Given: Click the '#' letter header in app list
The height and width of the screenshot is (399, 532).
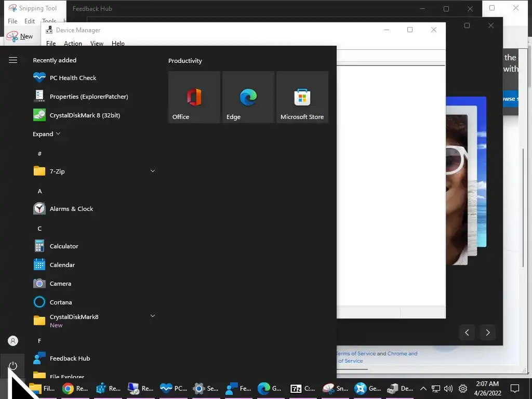Looking at the screenshot, I should tap(39, 154).
